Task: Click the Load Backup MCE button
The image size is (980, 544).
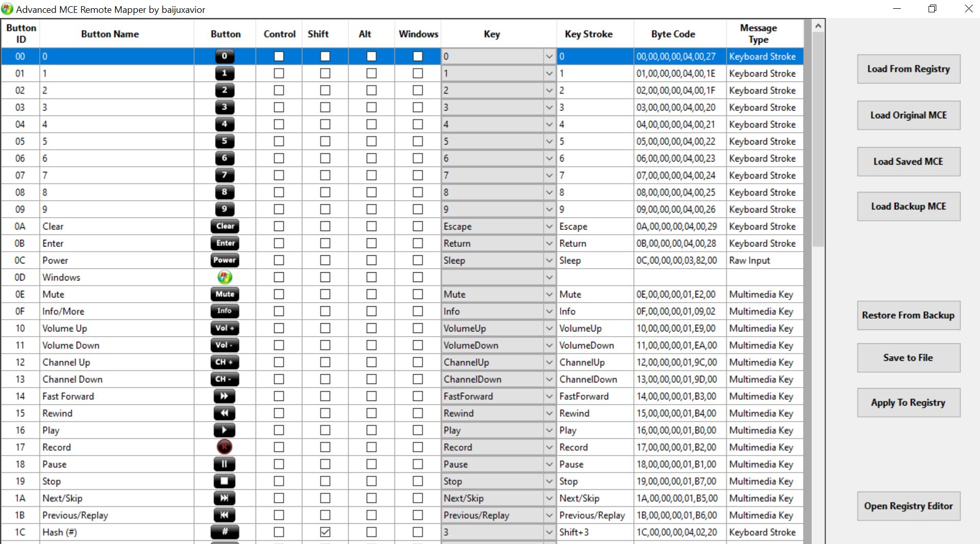Action: pyautogui.click(x=908, y=206)
